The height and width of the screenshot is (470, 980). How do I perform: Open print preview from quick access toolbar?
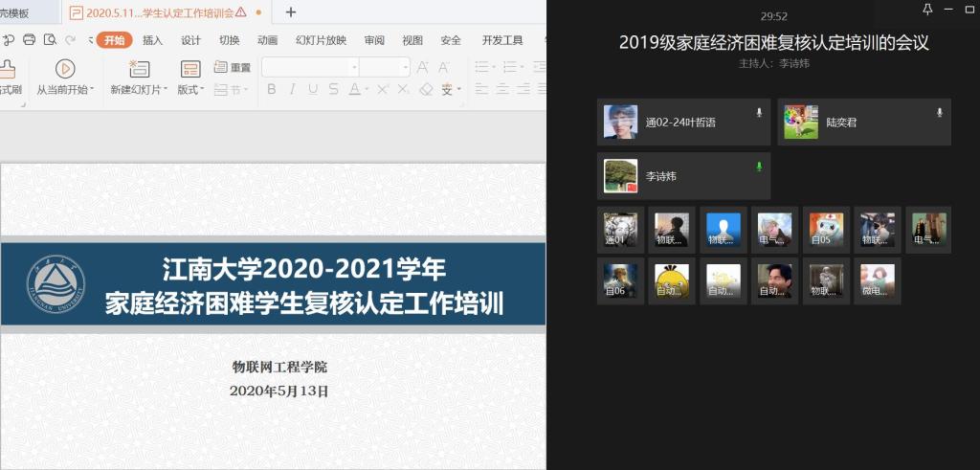(50, 40)
